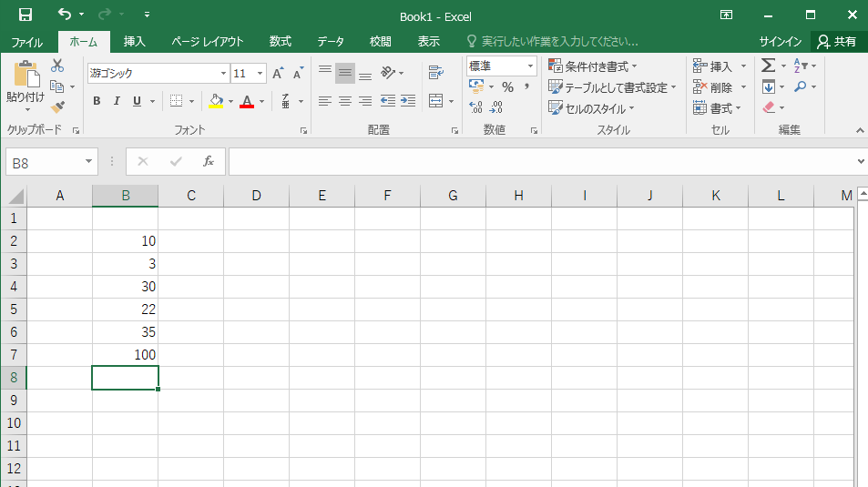Viewport: 868px width, 487px height.
Task: Center text horizontally
Action: [x=345, y=101]
